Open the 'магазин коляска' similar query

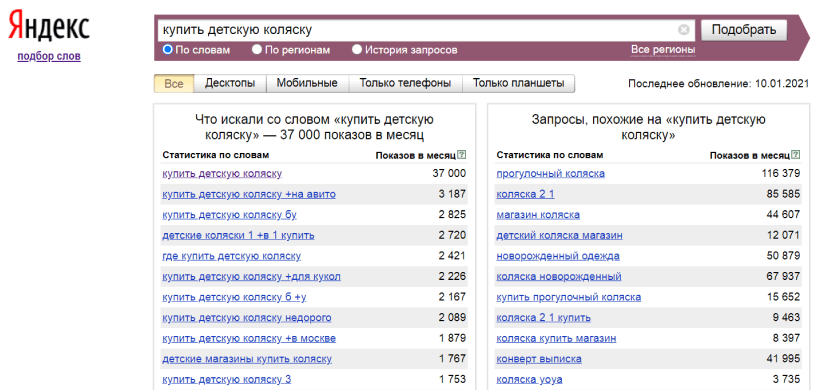coord(538,215)
